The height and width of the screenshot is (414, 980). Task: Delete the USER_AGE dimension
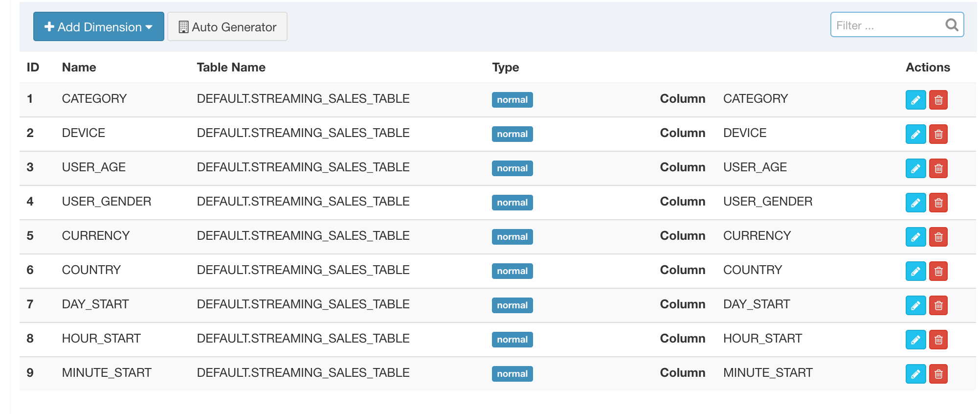(938, 168)
